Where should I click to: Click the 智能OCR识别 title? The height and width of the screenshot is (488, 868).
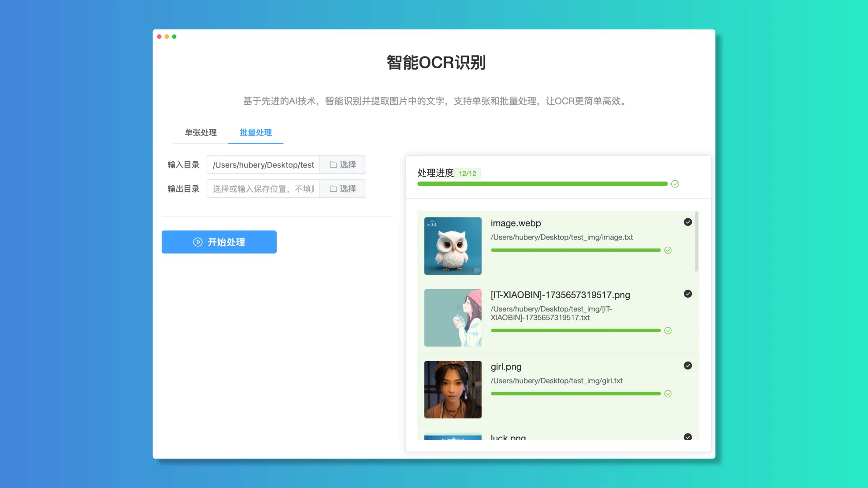coord(436,62)
